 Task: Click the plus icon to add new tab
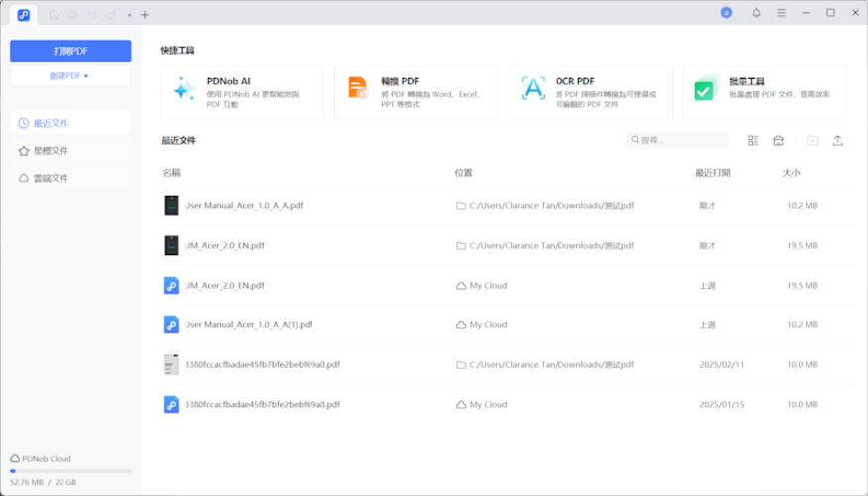[145, 14]
